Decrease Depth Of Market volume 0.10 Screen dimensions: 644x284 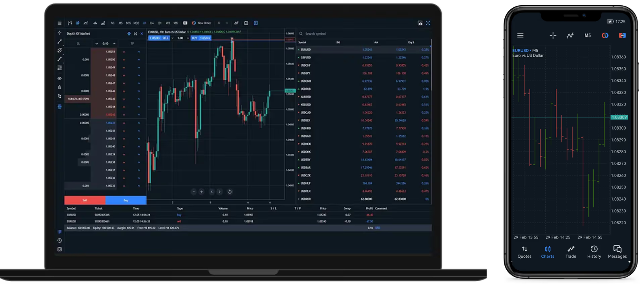[x=97, y=44]
